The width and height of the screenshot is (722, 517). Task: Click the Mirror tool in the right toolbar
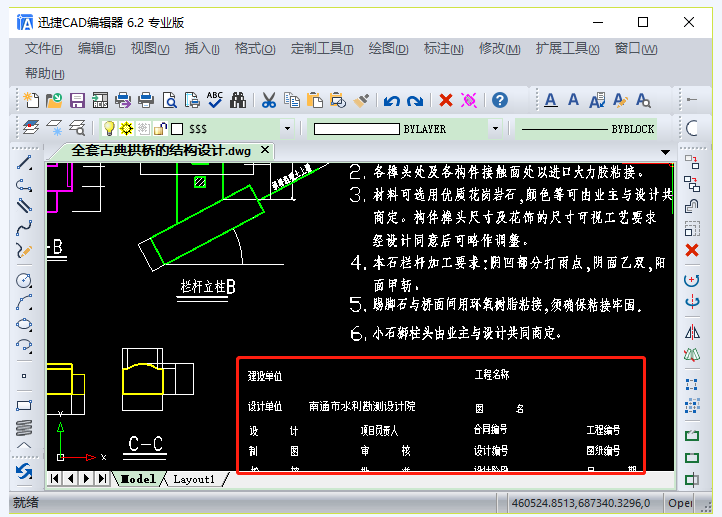(x=692, y=332)
